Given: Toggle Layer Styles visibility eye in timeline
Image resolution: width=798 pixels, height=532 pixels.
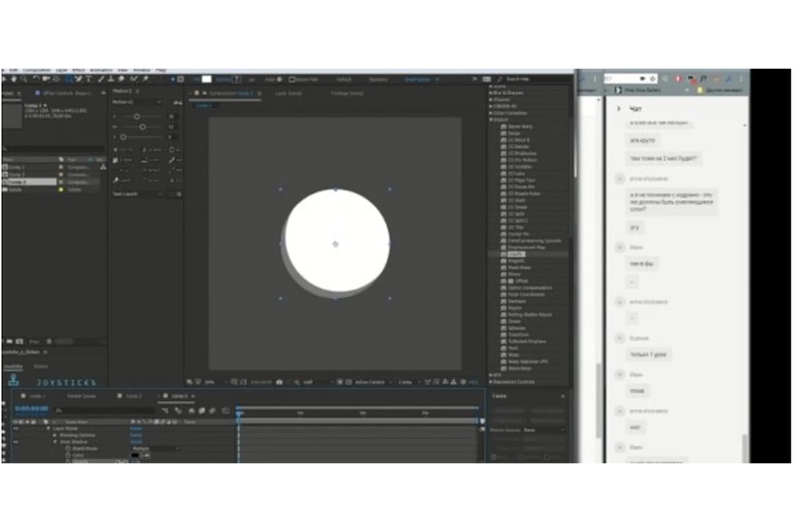Looking at the screenshot, I should pos(16,429).
